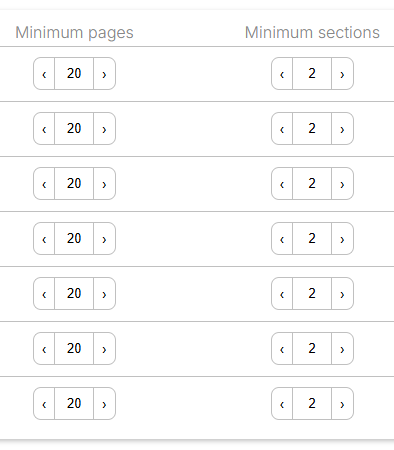
Task: Decrease Minimum pages in the fifth row
Action: pos(44,294)
